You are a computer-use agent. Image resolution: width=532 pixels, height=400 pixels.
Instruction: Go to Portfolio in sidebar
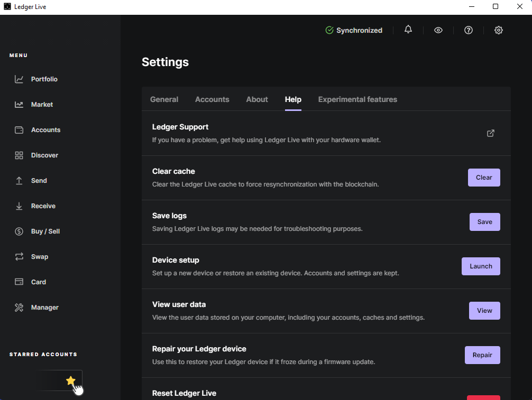(44, 79)
